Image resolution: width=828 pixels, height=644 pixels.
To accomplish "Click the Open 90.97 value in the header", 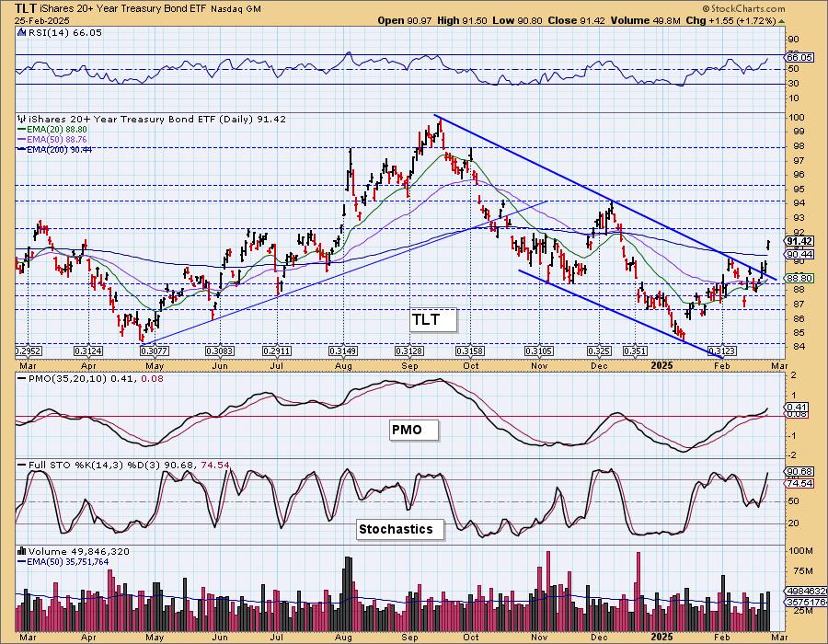I will point(405,20).
